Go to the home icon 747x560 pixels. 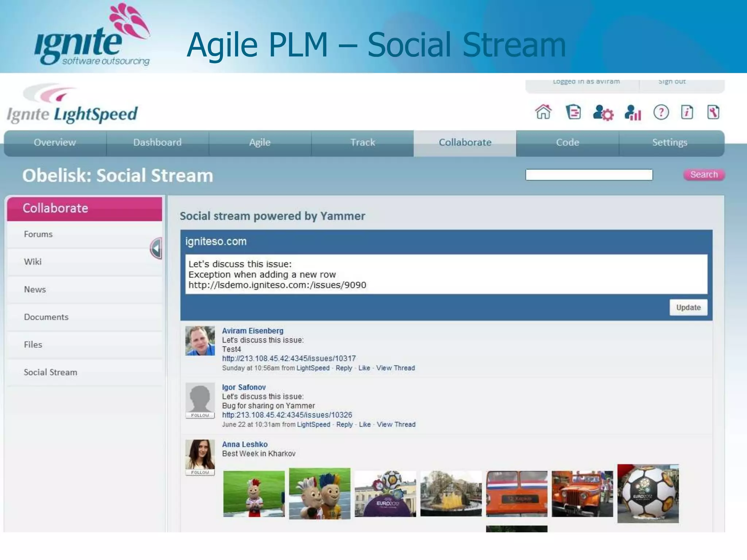[x=543, y=112]
